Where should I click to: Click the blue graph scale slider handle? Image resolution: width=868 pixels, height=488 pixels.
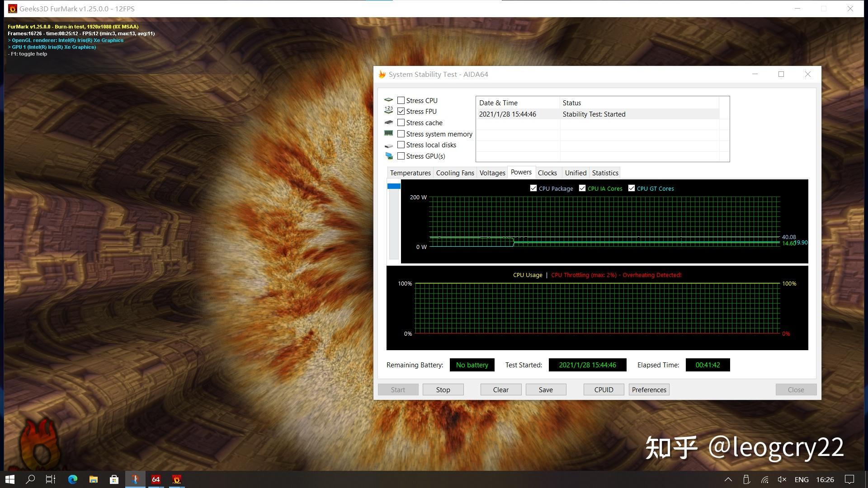click(x=394, y=186)
